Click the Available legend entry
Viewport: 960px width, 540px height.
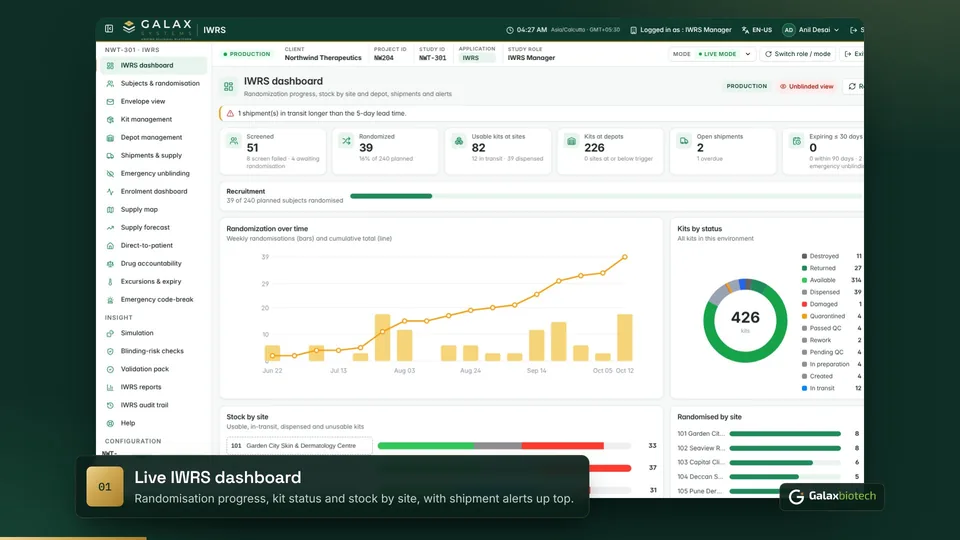coord(831,280)
